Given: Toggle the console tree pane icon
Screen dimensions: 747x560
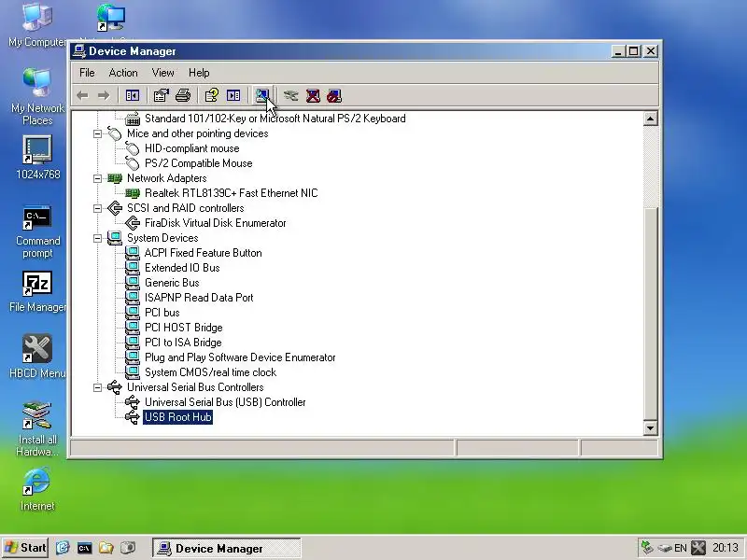Looking at the screenshot, I should click(x=132, y=96).
